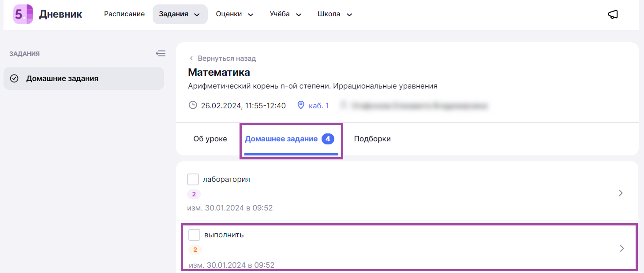Click the Математика heading
This screenshot has height=273, width=644.
[219, 72]
